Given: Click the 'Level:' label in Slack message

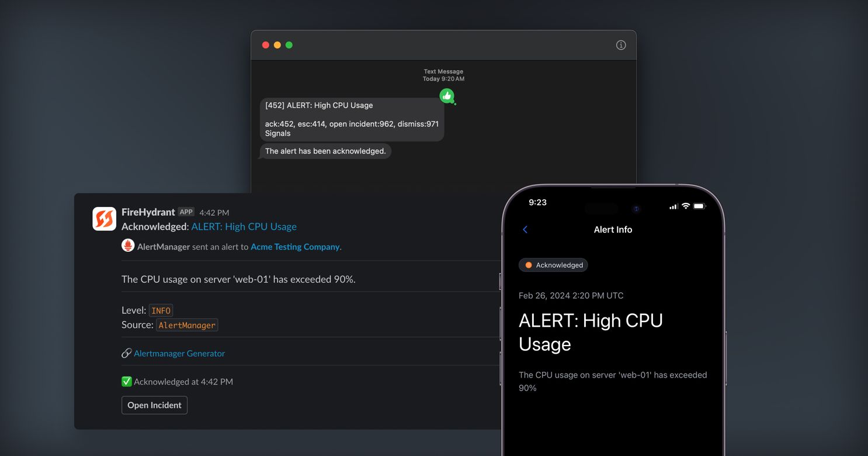Looking at the screenshot, I should (x=134, y=310).
